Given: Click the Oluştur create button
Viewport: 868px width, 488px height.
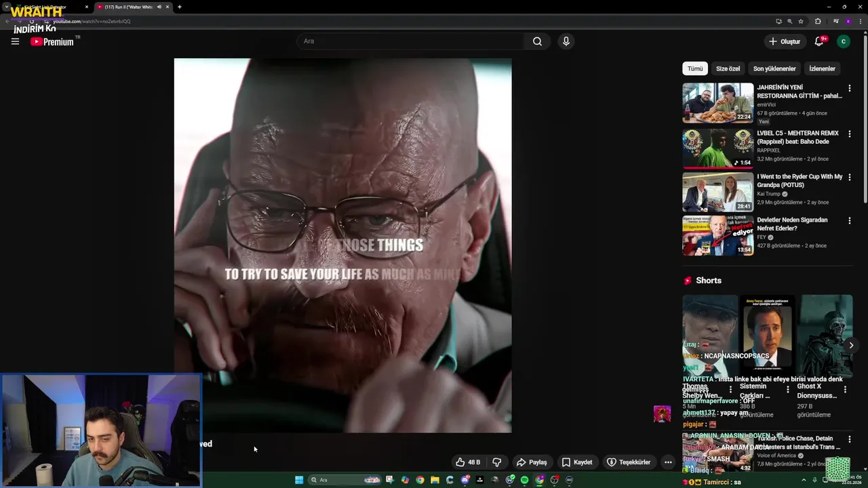Looking at the screenshot, I should click(785, 41).
